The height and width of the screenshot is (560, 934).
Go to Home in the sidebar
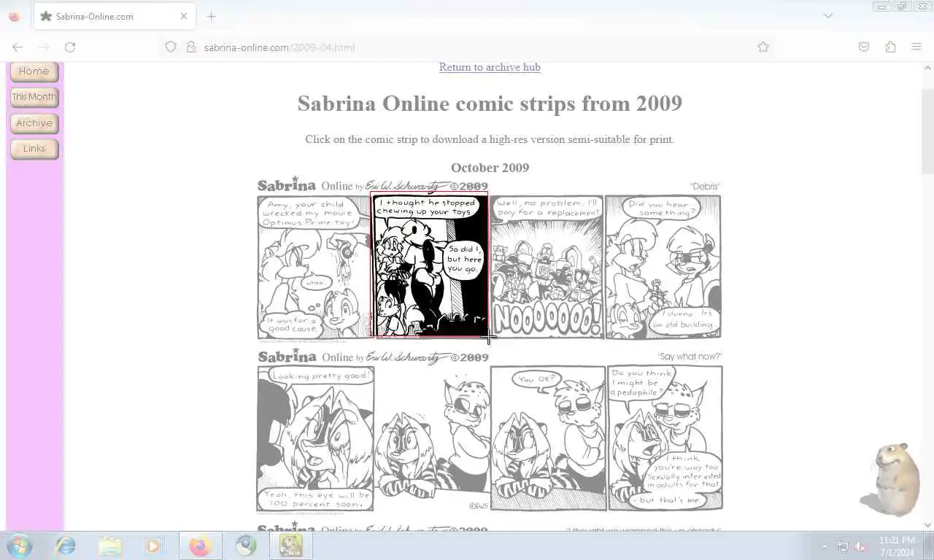[34, 71]
